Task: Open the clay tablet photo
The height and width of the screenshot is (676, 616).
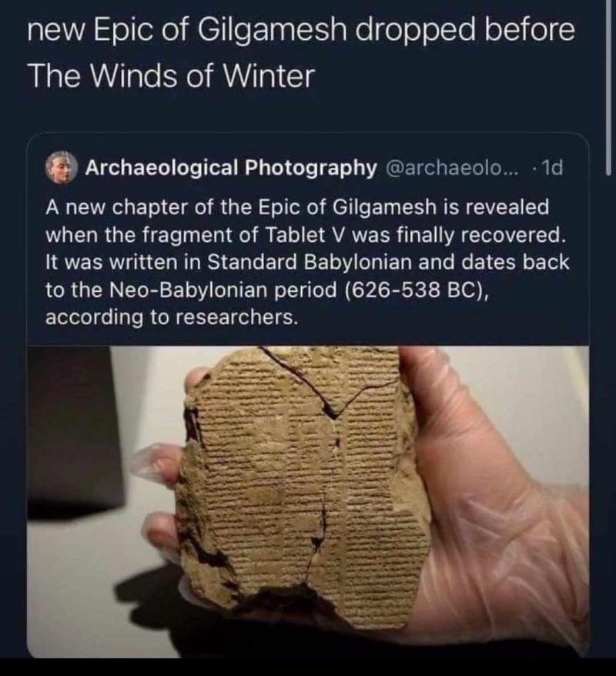Action: pyautogui.click(x=308, y=501)
